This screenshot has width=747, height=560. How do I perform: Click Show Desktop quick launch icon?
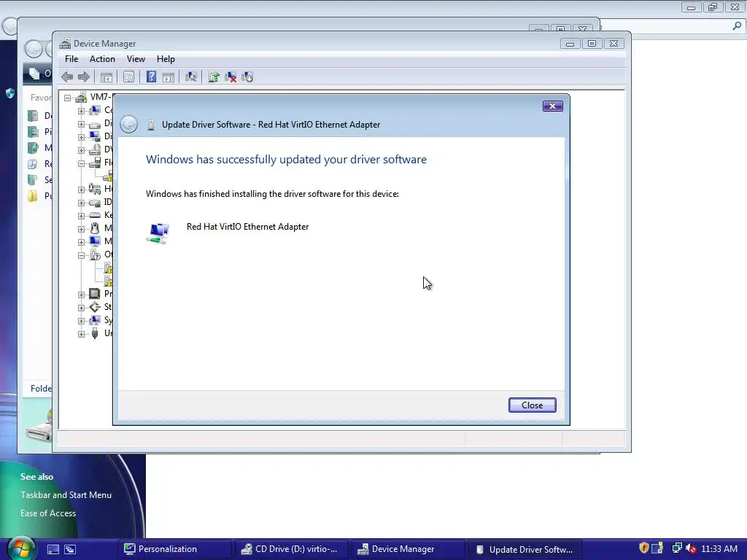coord(53,549)
